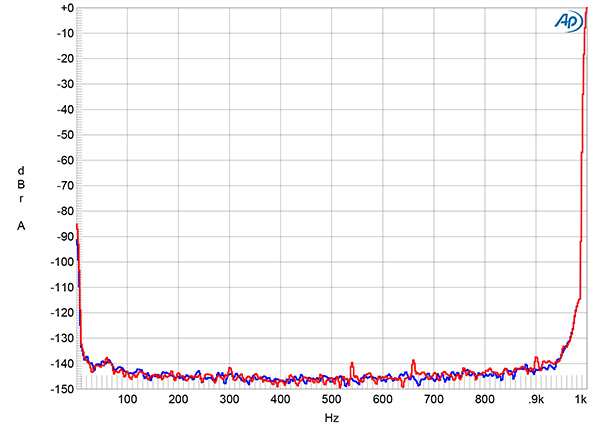Image resolution: width=600 pixels, height=427 pixels.
Task: Click the small red bump just past .9k
Action: [538, 358]
